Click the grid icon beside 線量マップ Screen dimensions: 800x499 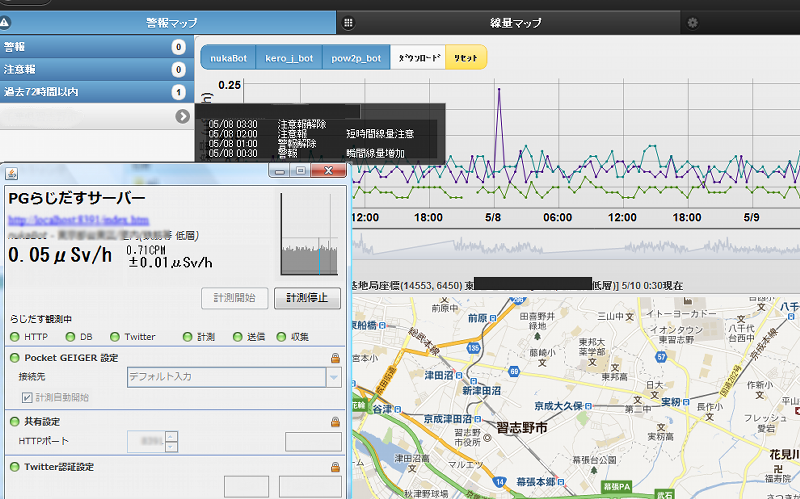(347, 21)
